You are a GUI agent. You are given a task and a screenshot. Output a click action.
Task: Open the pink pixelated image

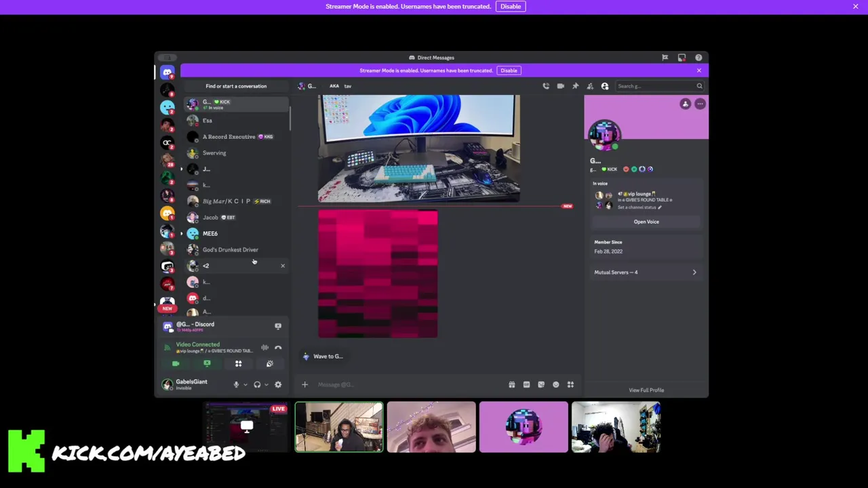click(x=378, y=274)
